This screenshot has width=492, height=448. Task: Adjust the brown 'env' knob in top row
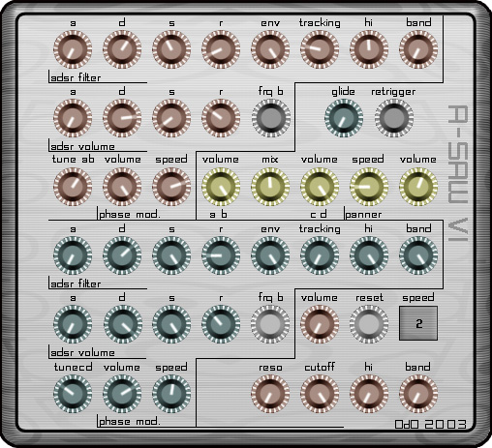(270, 49)
